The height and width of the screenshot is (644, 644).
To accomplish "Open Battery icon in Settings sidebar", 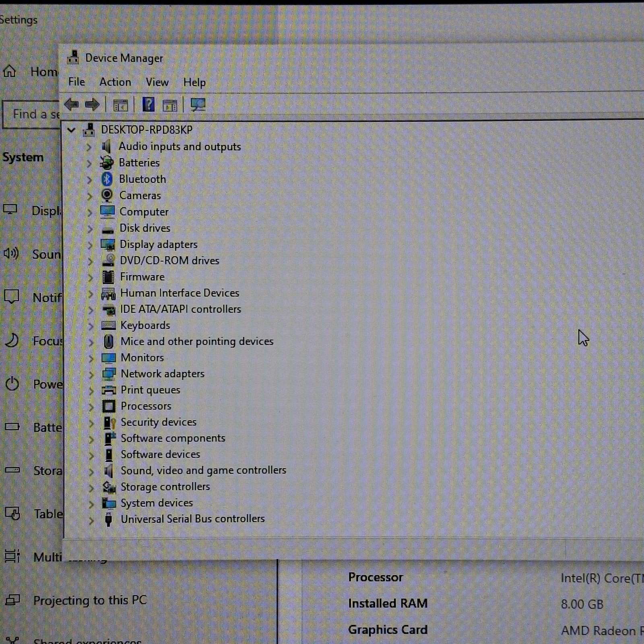I will tap(12, 426).
